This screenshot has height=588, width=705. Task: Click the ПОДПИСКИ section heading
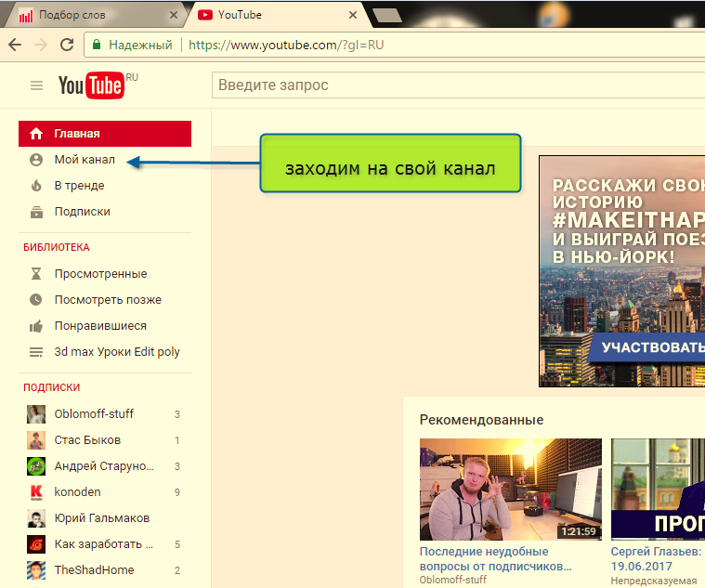click(51, 387)
